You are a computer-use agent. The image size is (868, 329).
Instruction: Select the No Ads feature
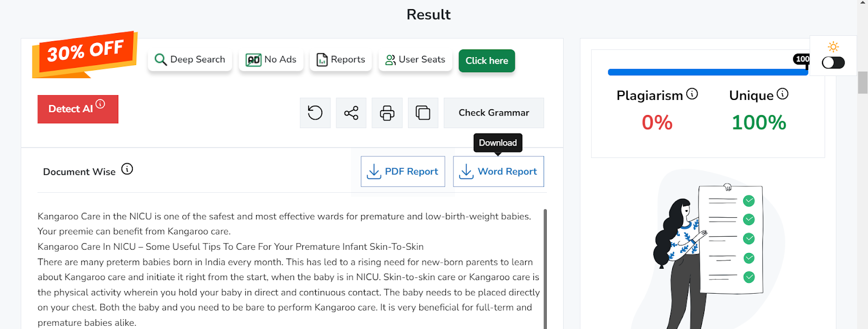pos(271,60)
